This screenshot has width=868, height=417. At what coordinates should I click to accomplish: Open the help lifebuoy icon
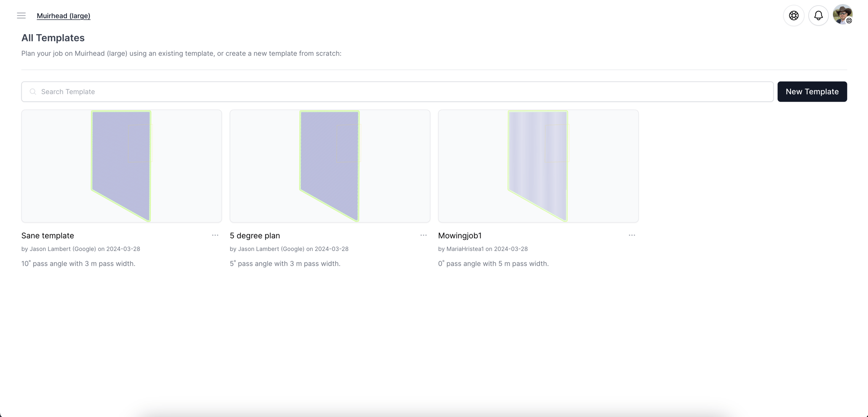793,15
